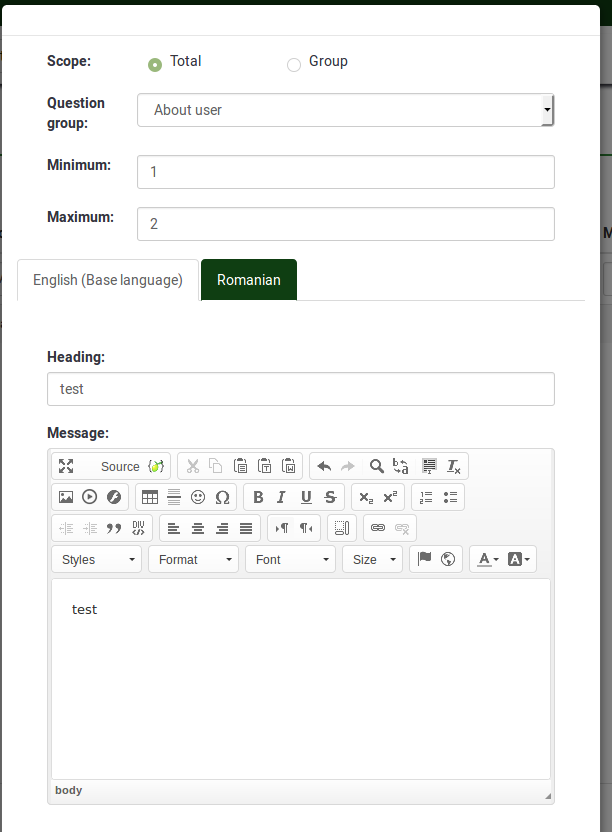The width and height of the screenshot is (612, 832).
Task: Select the Total scope radio button
Action: pyautogui.click(x=155, y=65)
